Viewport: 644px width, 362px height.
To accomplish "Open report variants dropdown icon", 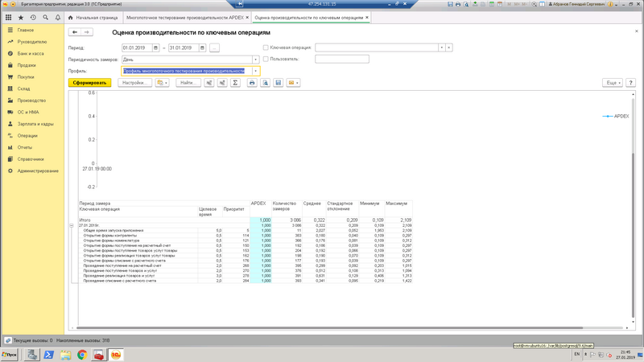I will pos(163,83).
